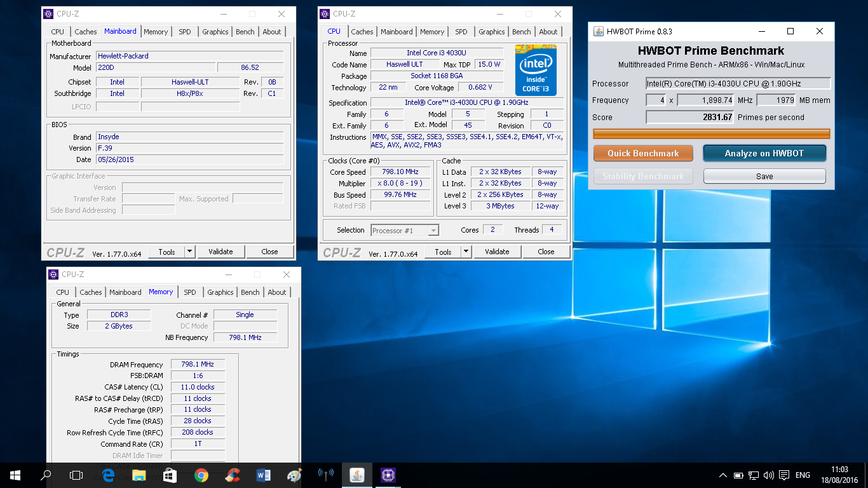This screenshot has height=488, width=868.
Task: Launch Google Chrome from the taskbar
Action: pos(201,475)
